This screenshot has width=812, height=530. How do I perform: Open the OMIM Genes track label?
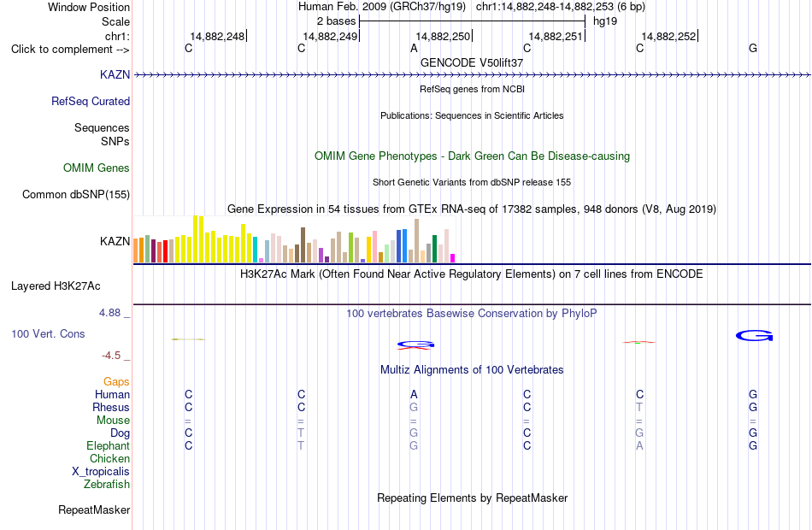coord(97,168)
